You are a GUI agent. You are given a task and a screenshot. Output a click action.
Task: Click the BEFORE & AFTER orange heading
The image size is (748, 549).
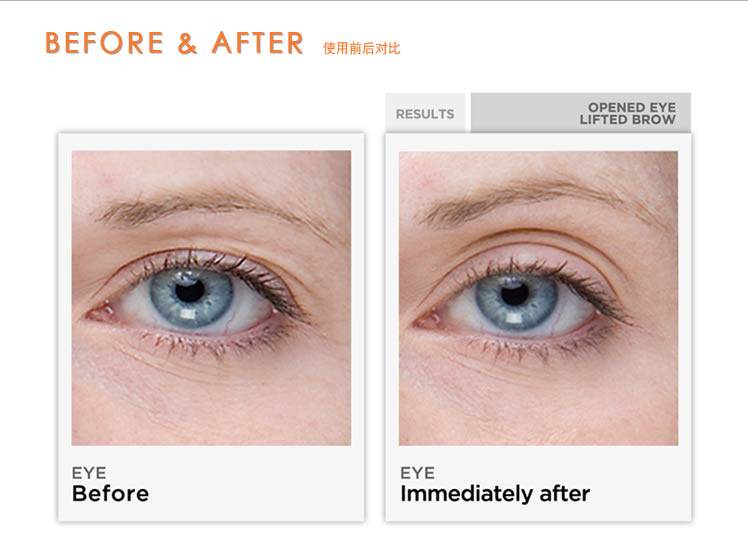tap(174, 43)
